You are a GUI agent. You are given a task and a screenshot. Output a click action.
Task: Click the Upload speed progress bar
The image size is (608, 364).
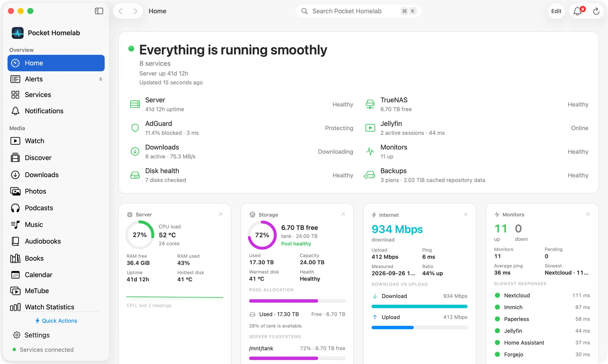[420, 328]
